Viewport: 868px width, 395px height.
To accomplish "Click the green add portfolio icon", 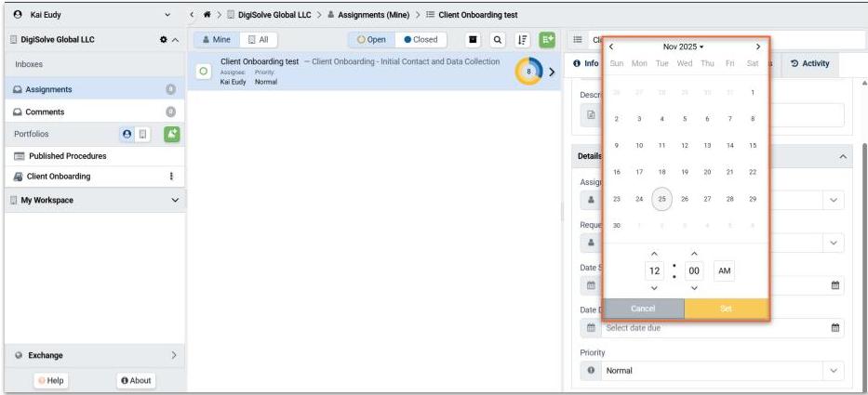I will [x=172, y=134].
